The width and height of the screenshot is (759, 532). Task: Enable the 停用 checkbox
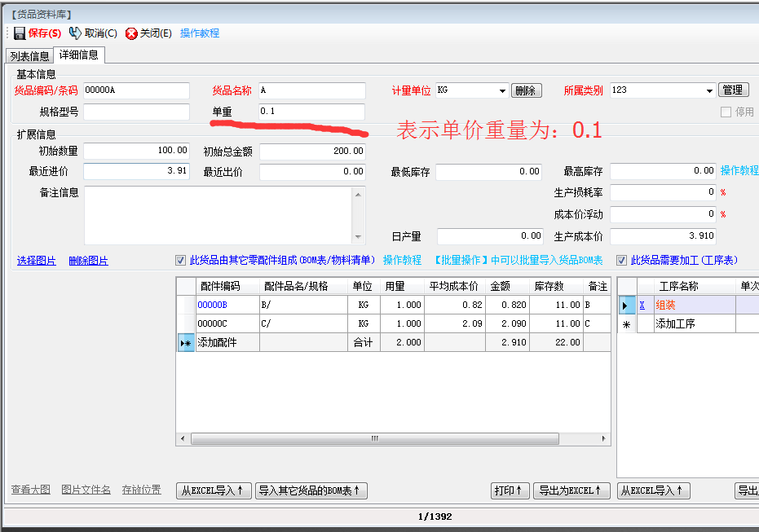coord(726,112)
